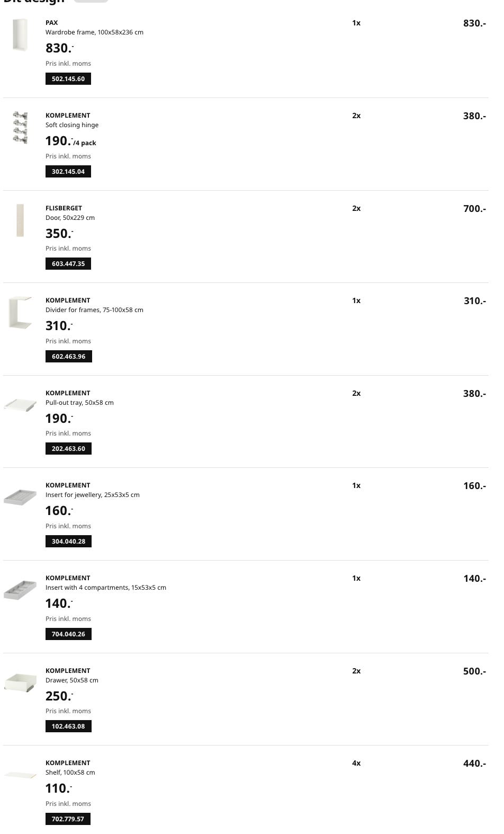Click article number 603.447.35

point(68,264)
